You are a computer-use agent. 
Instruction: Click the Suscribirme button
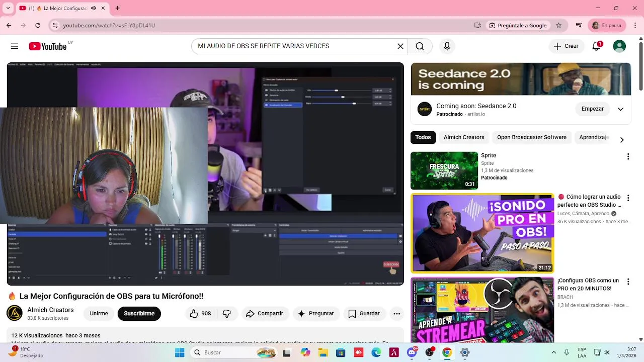pos(139,314)
